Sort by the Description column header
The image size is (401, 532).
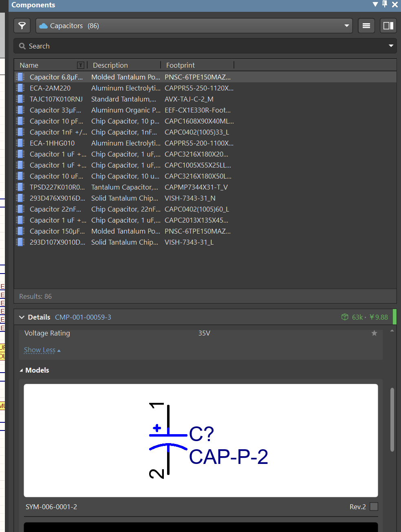110,65
